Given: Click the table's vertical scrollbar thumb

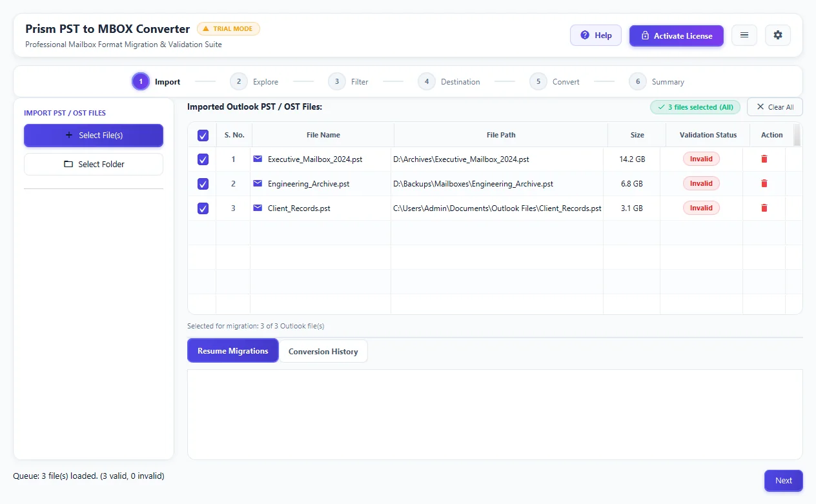Looking at the screenshot, I should [x=797, y=135].
